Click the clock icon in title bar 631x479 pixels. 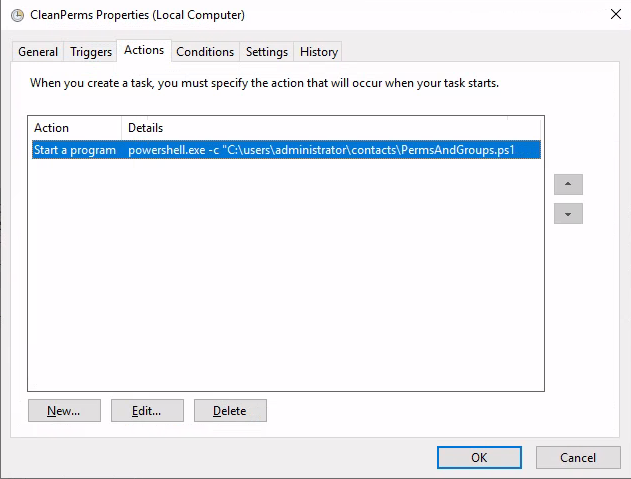[x=17, y=15]
